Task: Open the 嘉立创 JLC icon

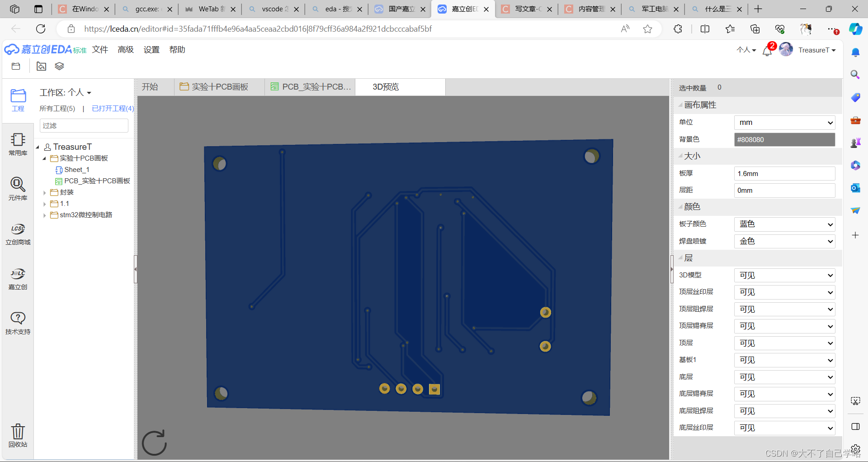Action: tap(18, 279)
